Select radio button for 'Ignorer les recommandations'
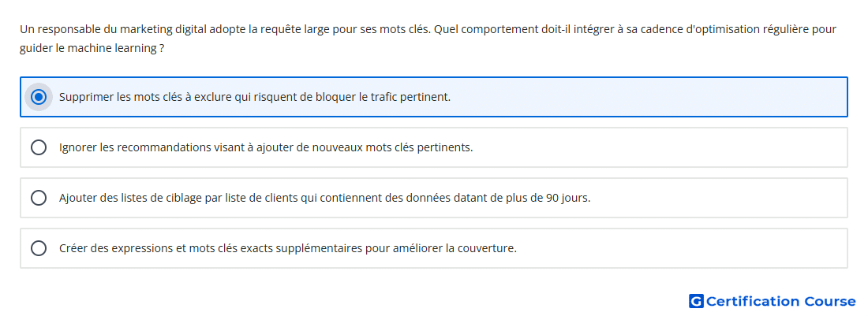 click(x=38, y=147)
